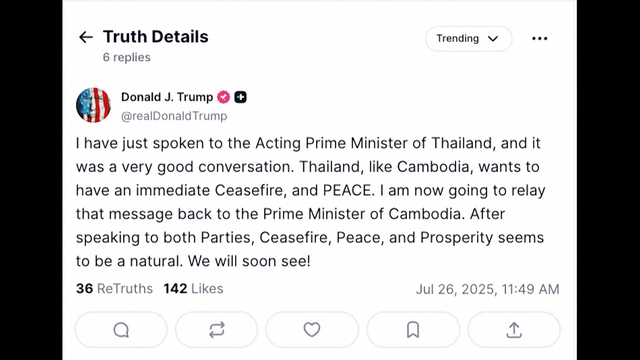ReTruth the post with the arrows icon
The width and height of the screenshot is (640, 360).
coord(217,330)
